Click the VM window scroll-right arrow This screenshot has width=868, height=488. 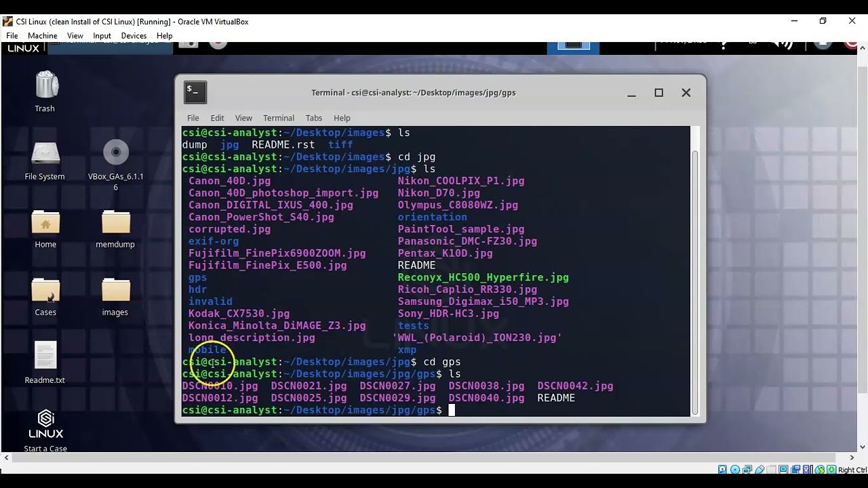coord(852,457)
